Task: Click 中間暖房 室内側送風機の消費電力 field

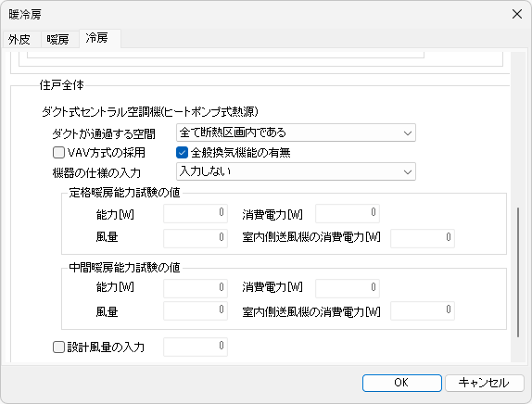Action: (x=423, y=310)
